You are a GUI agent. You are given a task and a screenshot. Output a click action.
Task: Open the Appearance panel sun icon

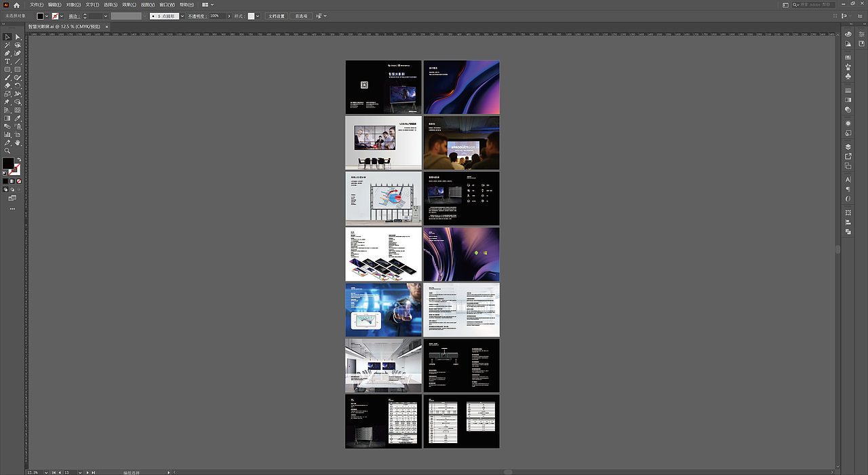[848, 123]
